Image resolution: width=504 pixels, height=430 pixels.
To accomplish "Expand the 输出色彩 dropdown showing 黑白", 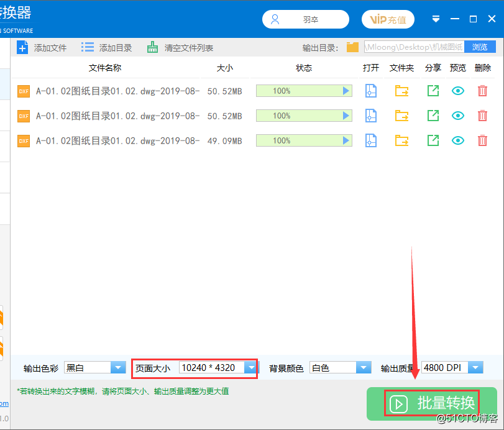I will coord(118,367).
